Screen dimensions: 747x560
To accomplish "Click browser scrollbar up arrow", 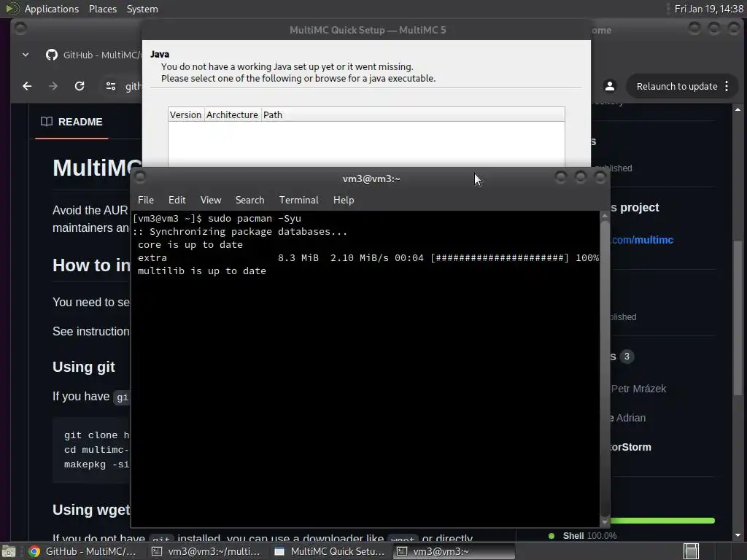I will pyautogui.click(x=738, y=109).
